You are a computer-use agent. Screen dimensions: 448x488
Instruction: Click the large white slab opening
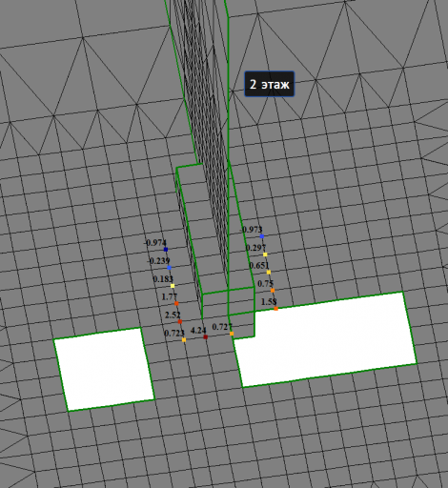point(325,339)
